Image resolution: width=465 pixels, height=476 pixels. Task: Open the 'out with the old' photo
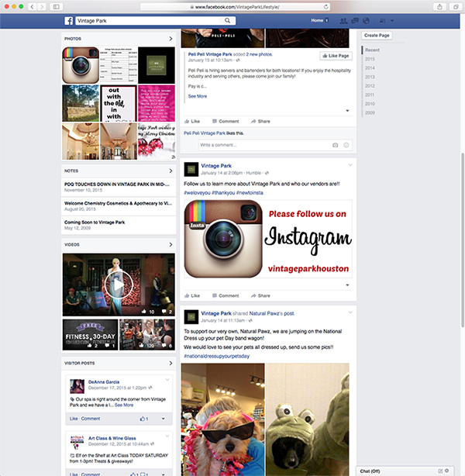point(119,103)
